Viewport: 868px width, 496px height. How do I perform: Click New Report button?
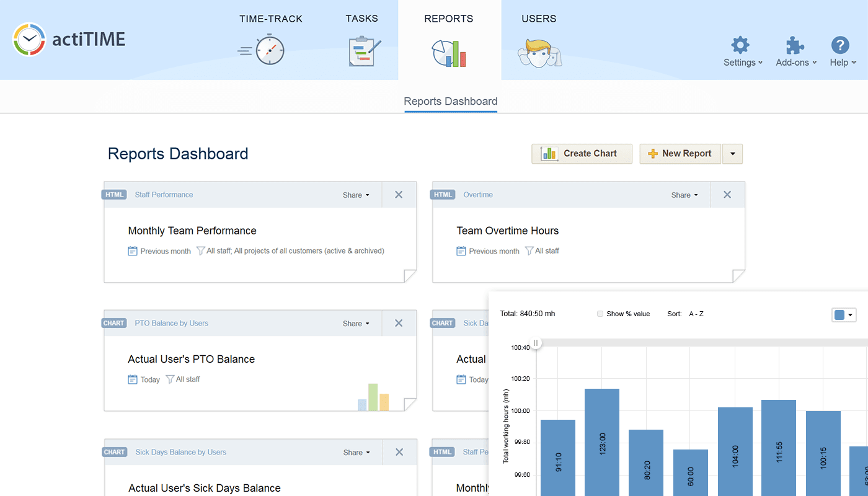[x=680, y=154]
